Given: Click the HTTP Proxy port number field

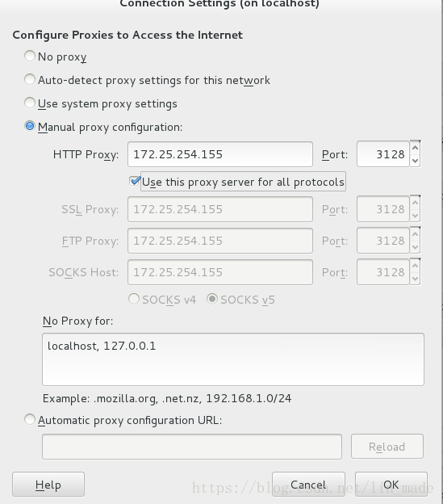Looking at the screenshot, I should [x=383, y=154].
